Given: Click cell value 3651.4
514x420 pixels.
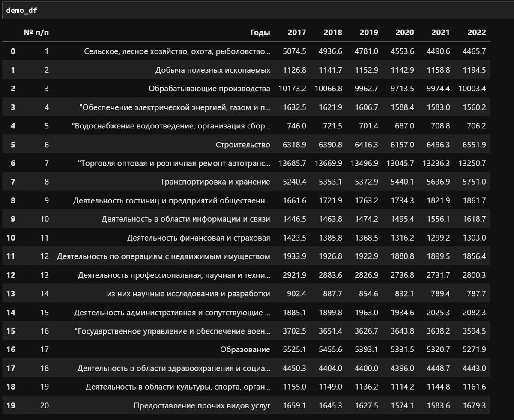Looking at the screenshot, I should coord(331,331).
